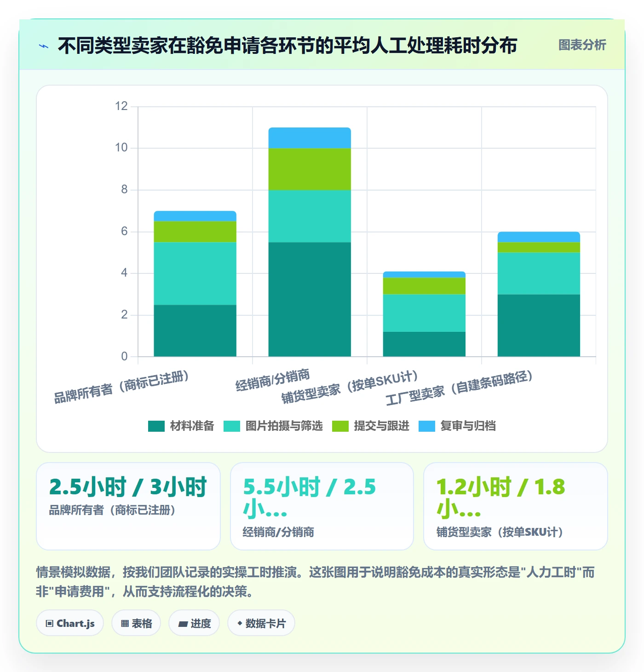Click the 经销商/分销商 axis label
The width and height of the screenshot is (644, 672).
coord(273,380)
